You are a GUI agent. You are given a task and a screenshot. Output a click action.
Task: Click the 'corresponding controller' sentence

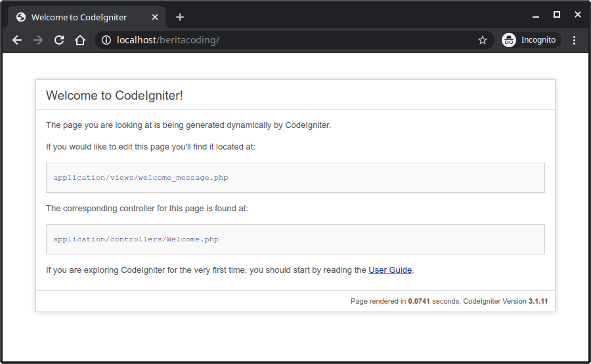[147, 208]
